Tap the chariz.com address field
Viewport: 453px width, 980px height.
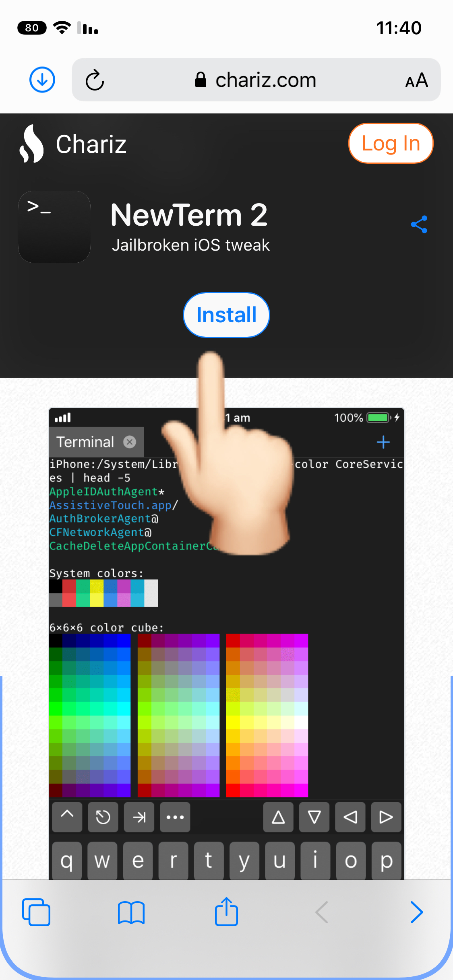[256, 80]
